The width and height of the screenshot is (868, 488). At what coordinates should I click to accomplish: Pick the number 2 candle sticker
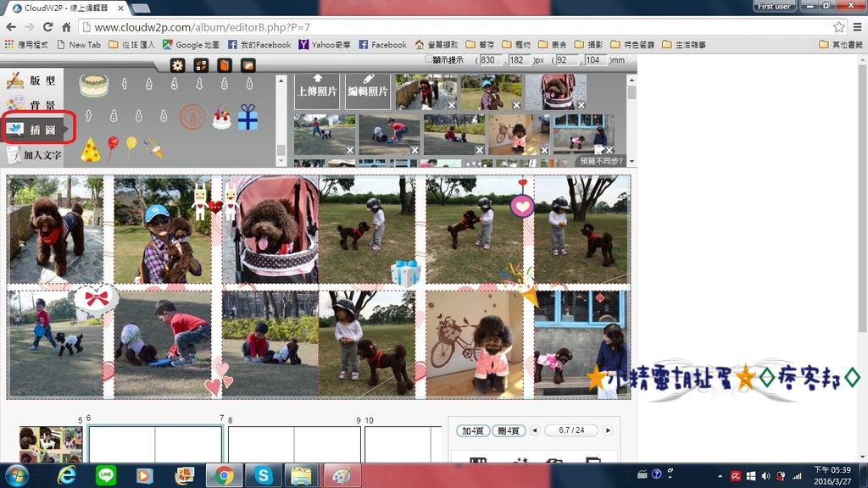[x=149, y=84]
